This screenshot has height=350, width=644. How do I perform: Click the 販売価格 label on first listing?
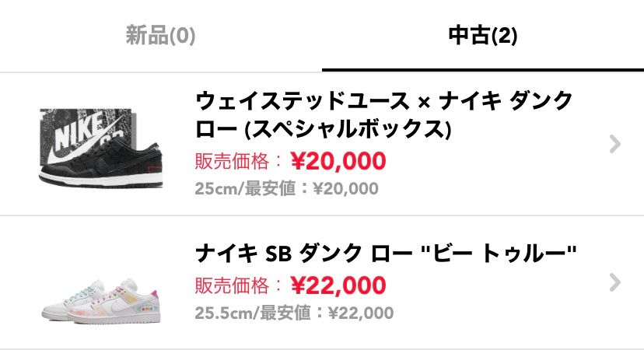(x=232, y=161)
